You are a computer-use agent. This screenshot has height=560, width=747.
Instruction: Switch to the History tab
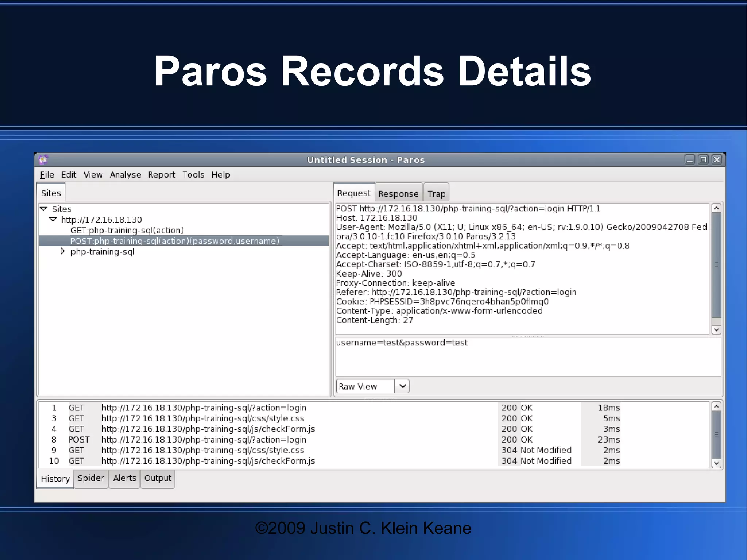tap(55, 479)
